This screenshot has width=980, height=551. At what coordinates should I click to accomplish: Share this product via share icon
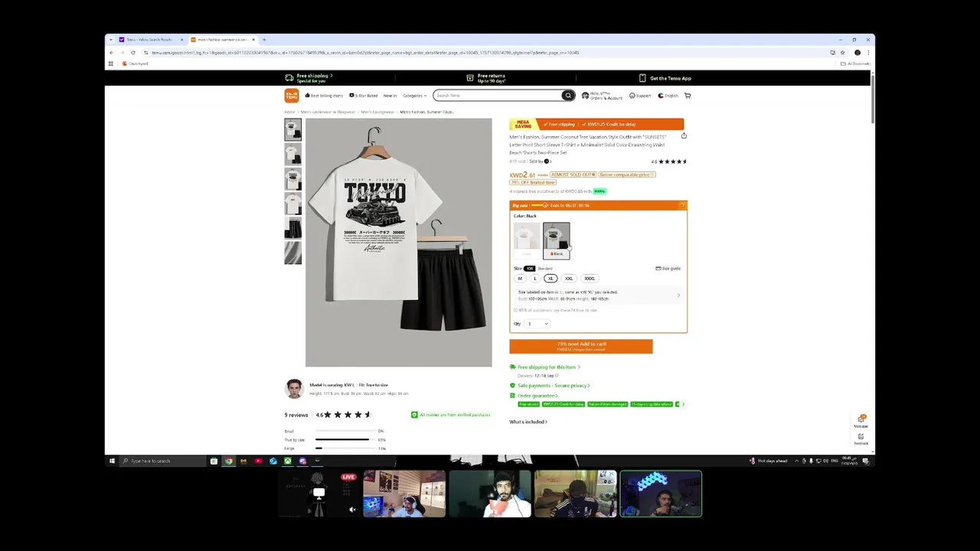[684, 136]
